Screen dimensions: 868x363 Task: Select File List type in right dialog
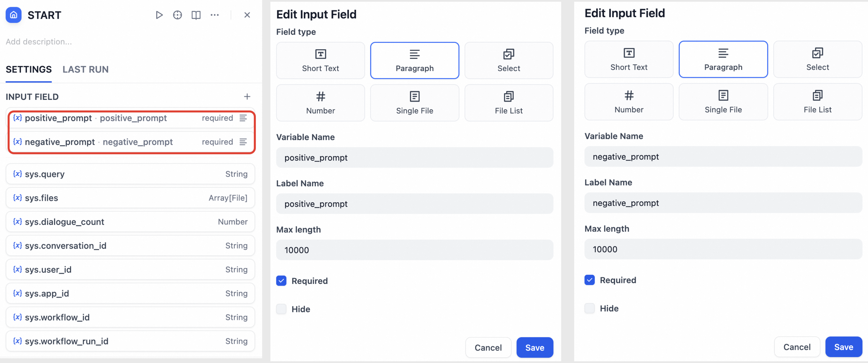pos(817,102)
